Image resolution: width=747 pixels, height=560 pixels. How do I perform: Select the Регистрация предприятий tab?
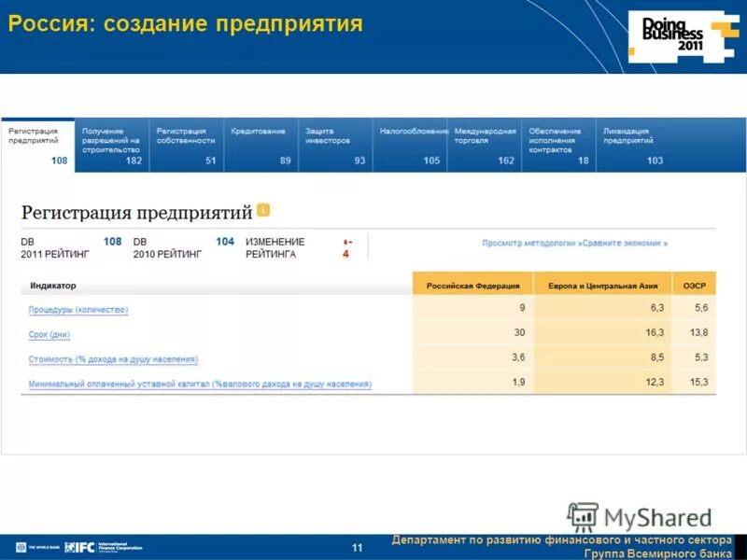37,146
